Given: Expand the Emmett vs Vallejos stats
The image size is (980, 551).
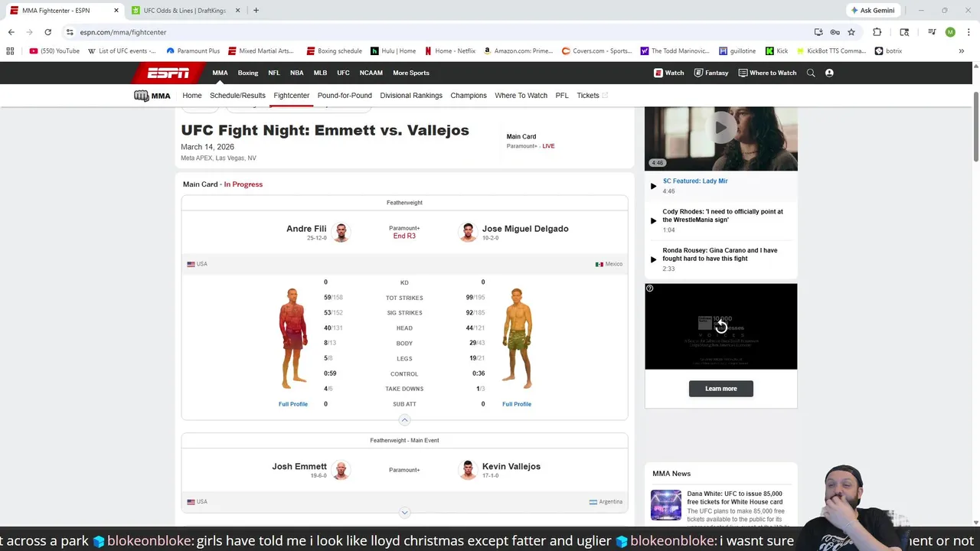Looking at the screenshot, I should point(404,513).
